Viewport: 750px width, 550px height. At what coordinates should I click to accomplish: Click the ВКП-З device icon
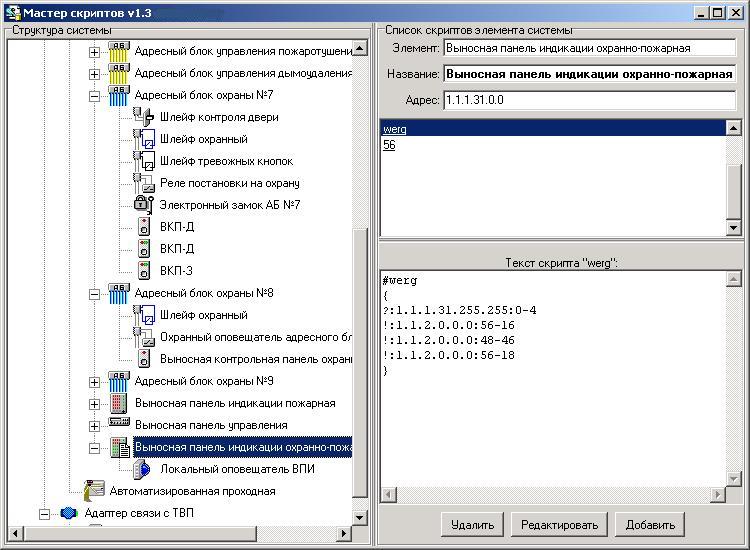(x=144, y=271)
